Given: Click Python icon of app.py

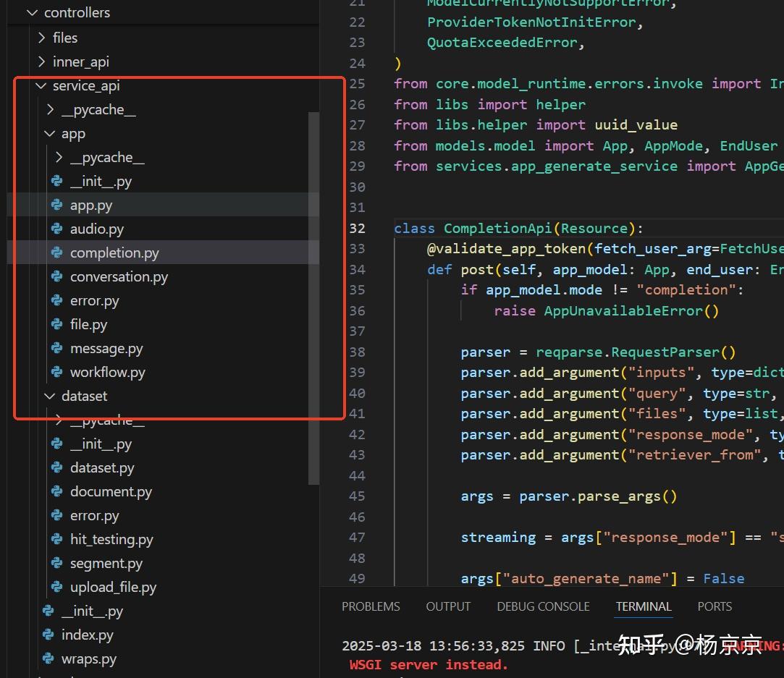Looking at the screenshot, I should coord(57,205).
